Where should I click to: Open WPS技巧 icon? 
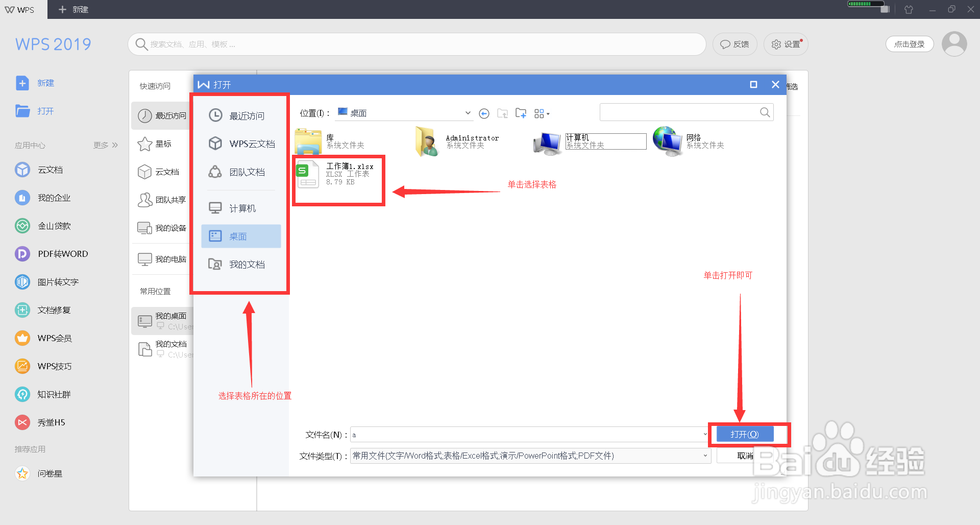coord(22,366)
